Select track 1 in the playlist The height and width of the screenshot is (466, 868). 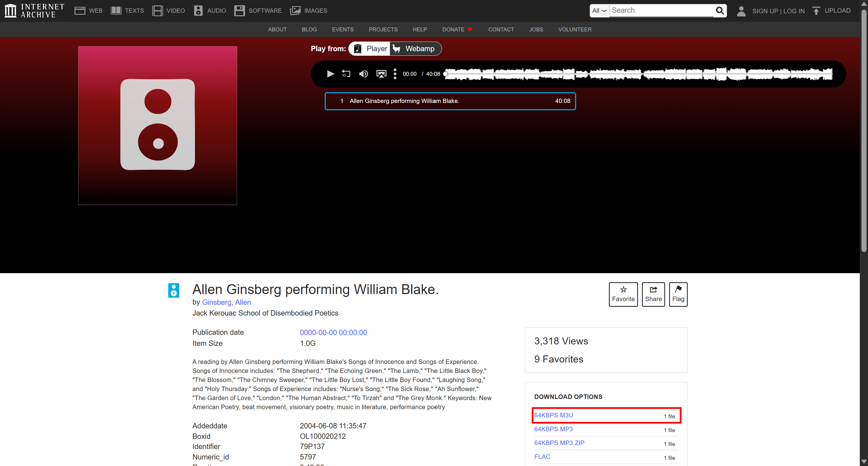[450, 101]
